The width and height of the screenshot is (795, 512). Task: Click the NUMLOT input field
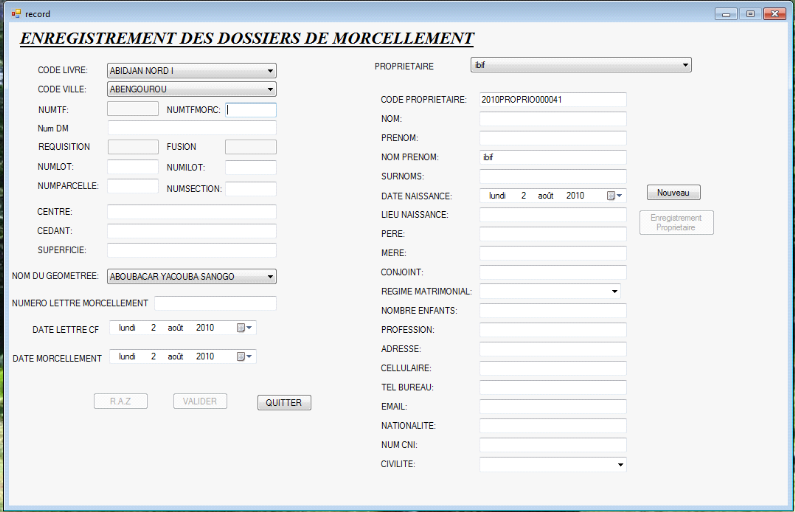tap(133, 167)
